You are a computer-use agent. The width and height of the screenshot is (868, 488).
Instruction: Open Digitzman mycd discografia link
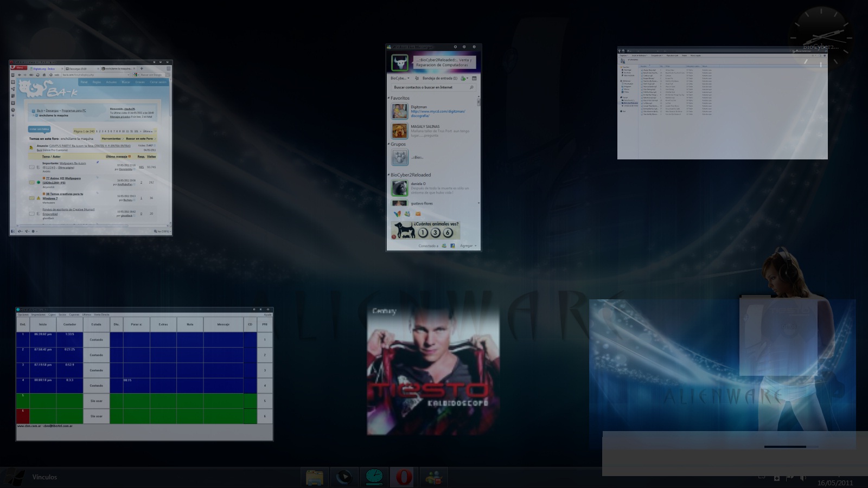[x=438, y=113]
